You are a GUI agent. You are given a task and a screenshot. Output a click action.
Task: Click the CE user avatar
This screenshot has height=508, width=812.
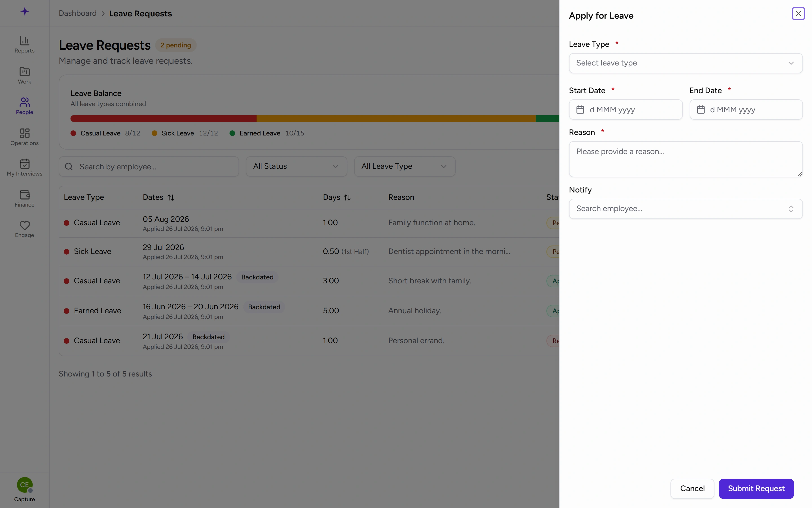pos(25,485)
